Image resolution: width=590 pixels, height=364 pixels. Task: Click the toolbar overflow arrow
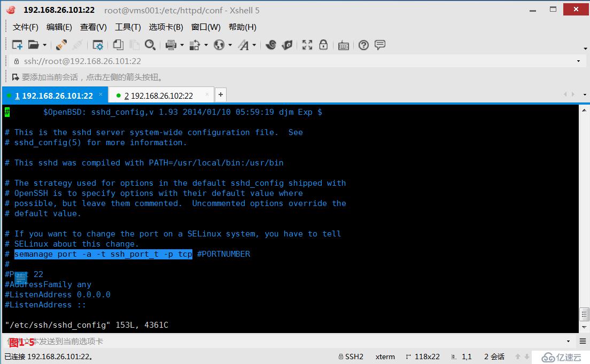(x=585, y=49)
